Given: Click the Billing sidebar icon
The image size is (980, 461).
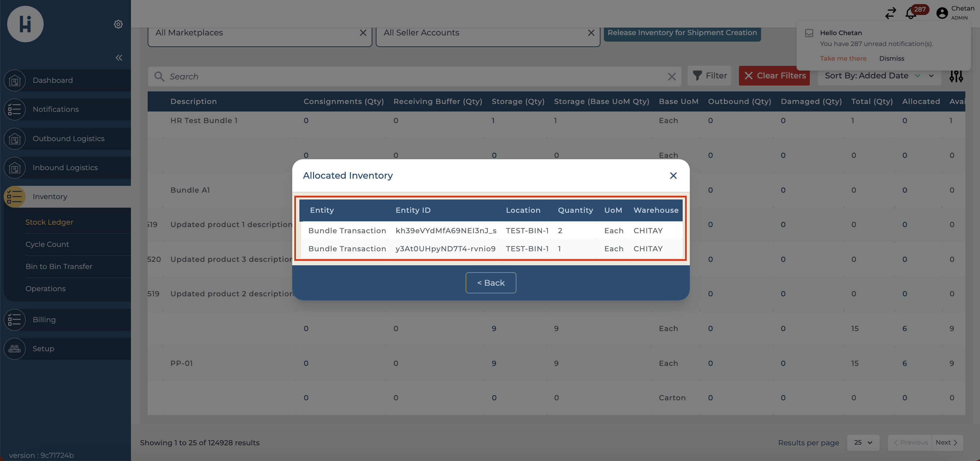Looking at the screenshot, I should 14,320.
